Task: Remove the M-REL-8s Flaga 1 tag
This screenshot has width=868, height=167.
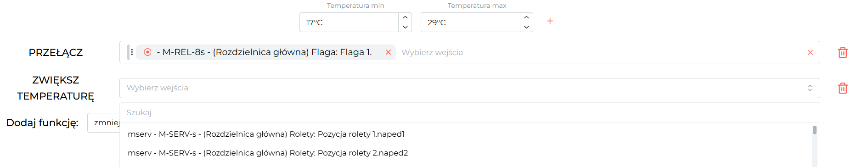Action: [388, 52]
